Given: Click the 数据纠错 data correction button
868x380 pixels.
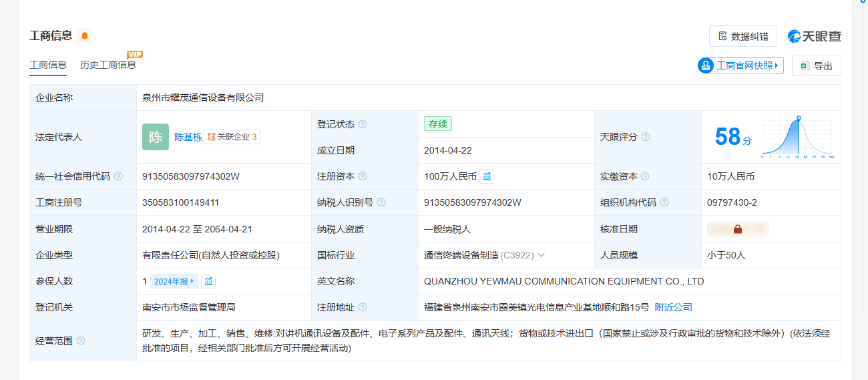Looking at the screenshot, I should (742, 36).
